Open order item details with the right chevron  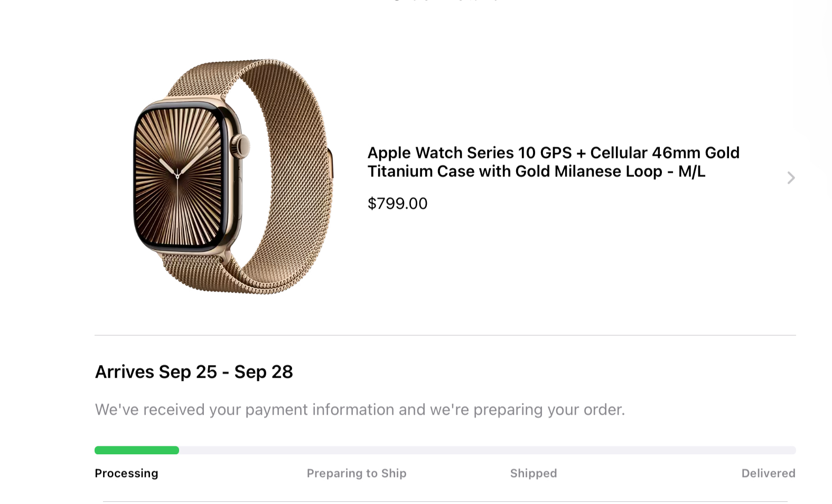click(x=791, y=178)
